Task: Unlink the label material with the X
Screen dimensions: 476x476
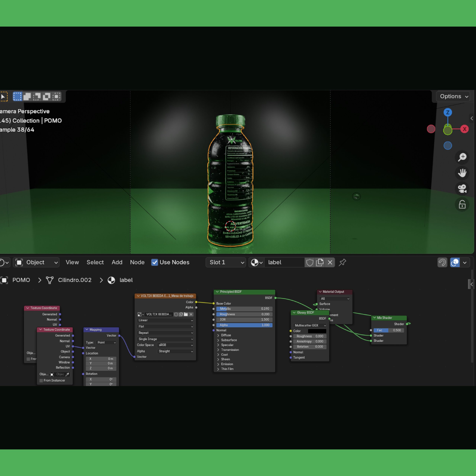Action: click(330, 262)
